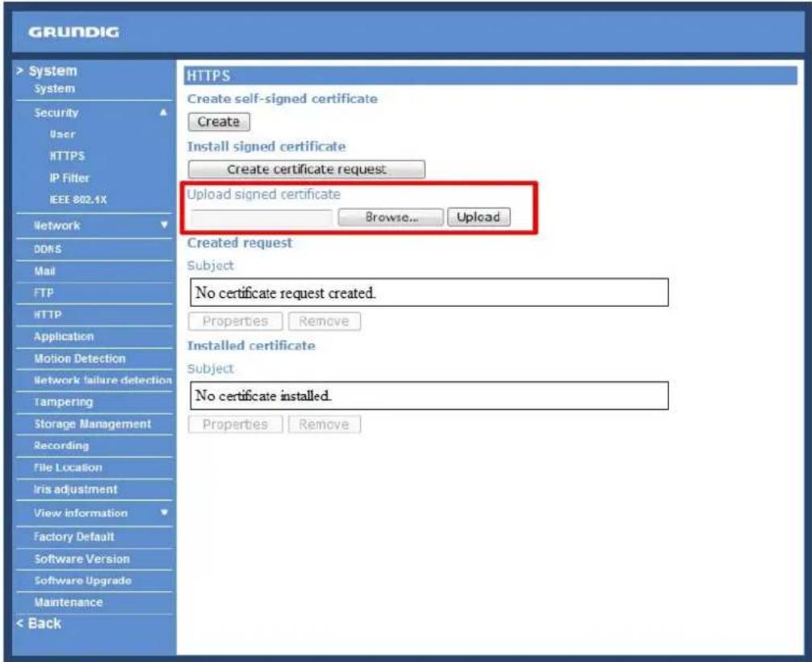Click the Upload button
Image resolution: width=812 pixels, height=662 pixels.
click(479, 217)
